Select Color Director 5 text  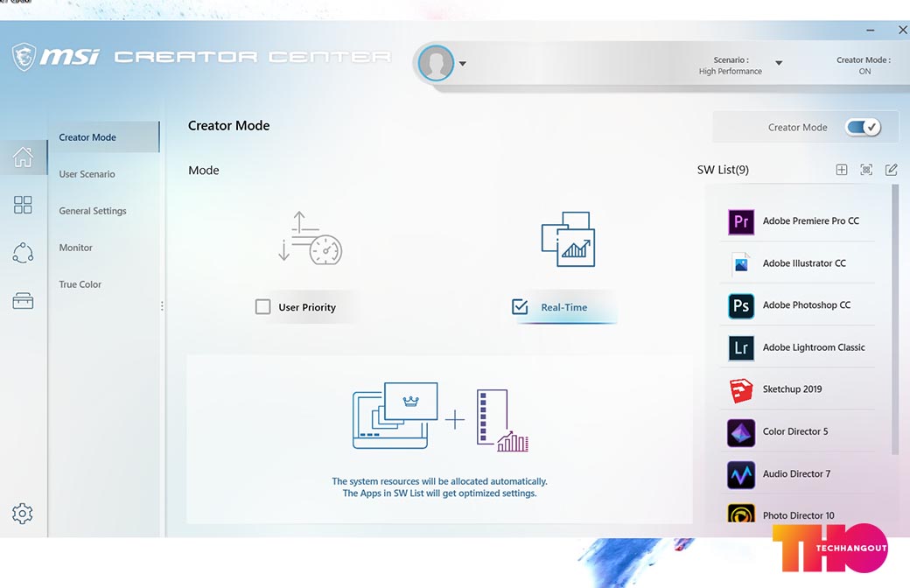tap(795, 431)
